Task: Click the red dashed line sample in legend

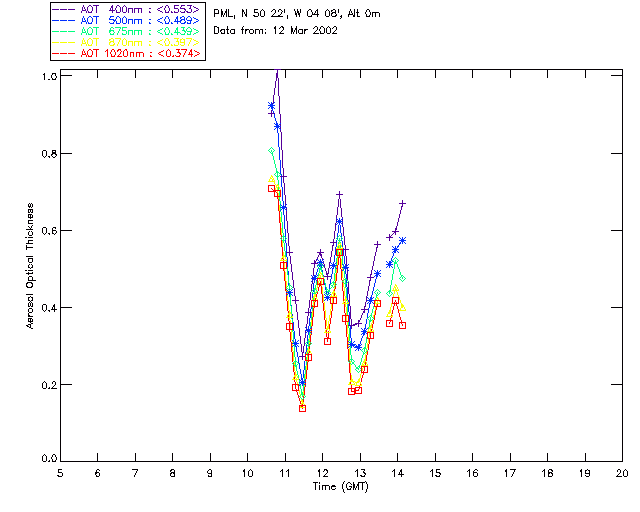Action: coord(64,53)
